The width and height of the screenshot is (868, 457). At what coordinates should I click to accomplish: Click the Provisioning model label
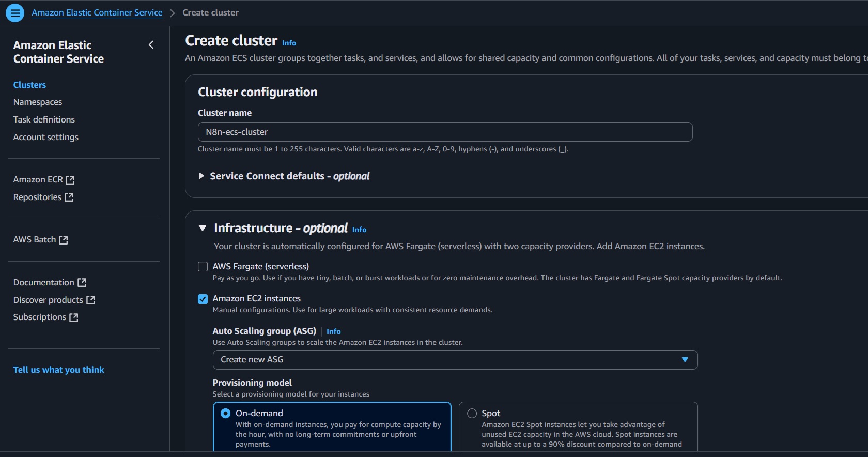(252, 383)
